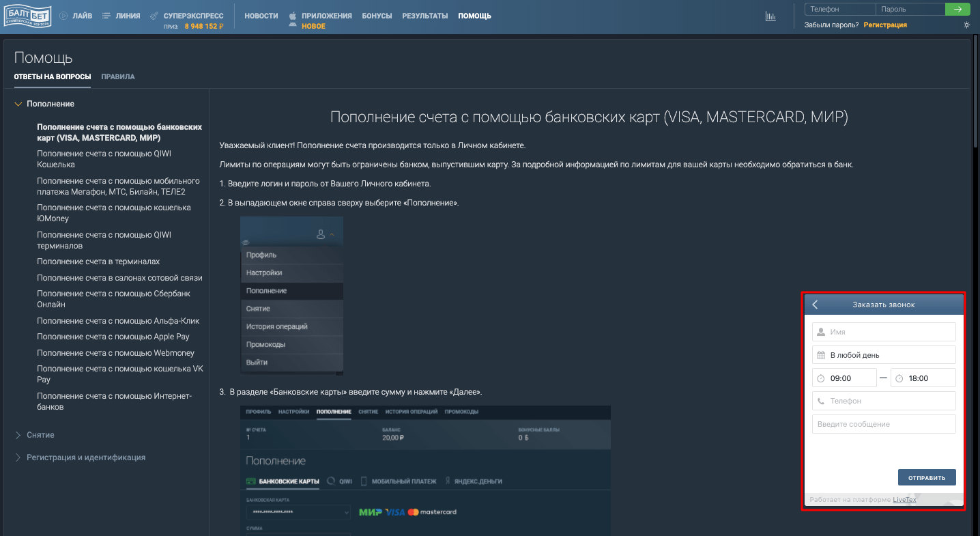Open the салонах сотовой связи article

(x=119, y=278)
